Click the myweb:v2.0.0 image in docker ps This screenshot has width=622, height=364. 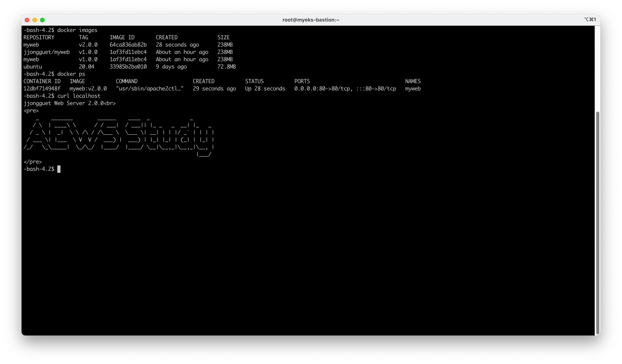[x=88, y=89]
